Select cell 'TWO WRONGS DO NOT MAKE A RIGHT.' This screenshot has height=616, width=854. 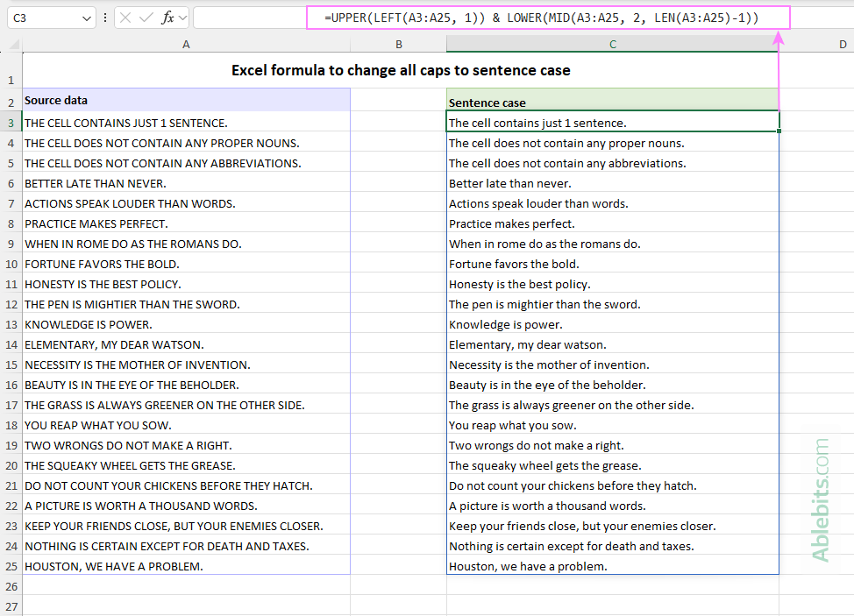(186, 445)
